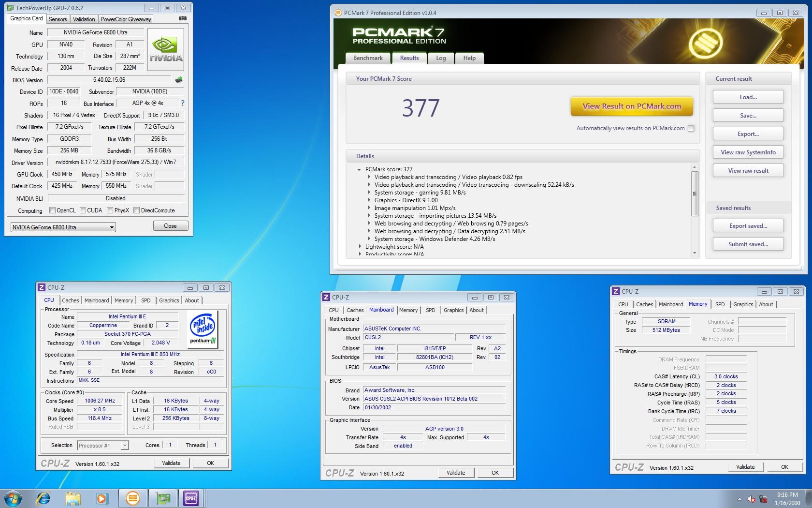Open the Windows Start menu
Image resolution: width=812 pixels, height=508 pixels.
[x=13, y=498]
